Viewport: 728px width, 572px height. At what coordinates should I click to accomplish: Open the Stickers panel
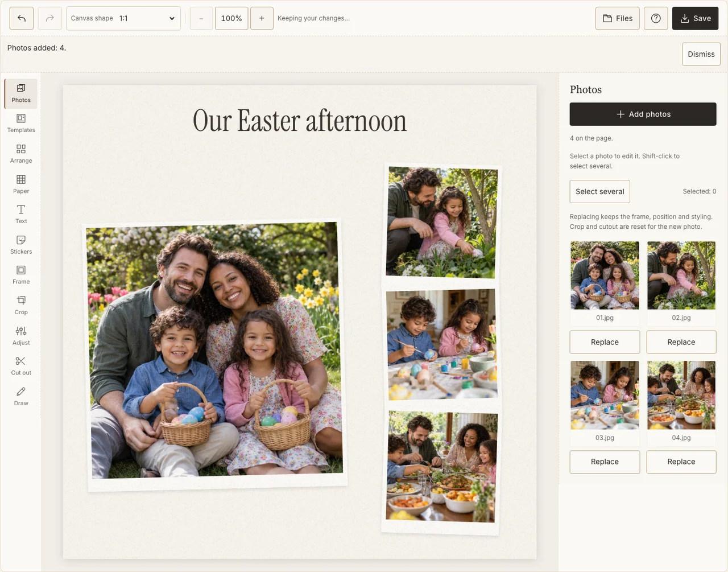coord(21,245)
